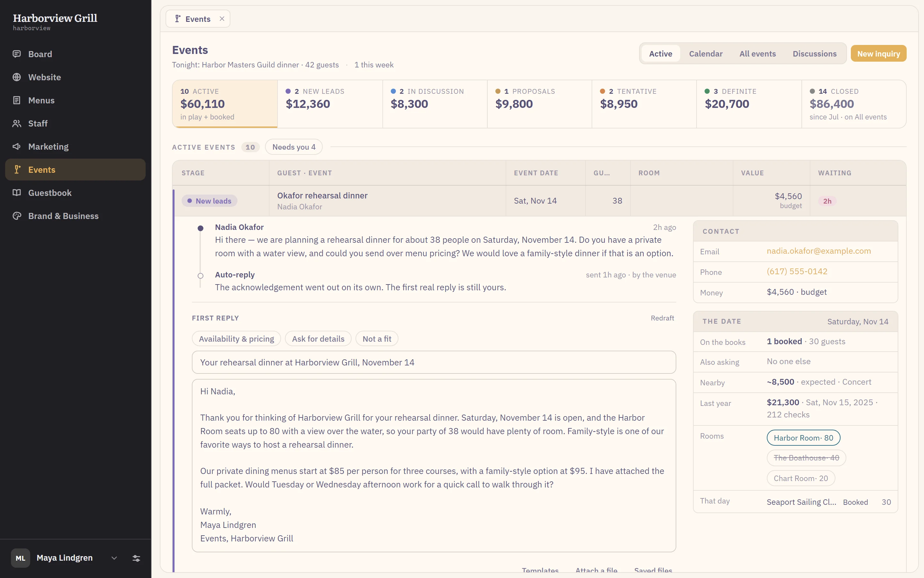Filter by the In Discussion $8,300 card
This screenshot has height=578, width=924.
coord(434,104)
